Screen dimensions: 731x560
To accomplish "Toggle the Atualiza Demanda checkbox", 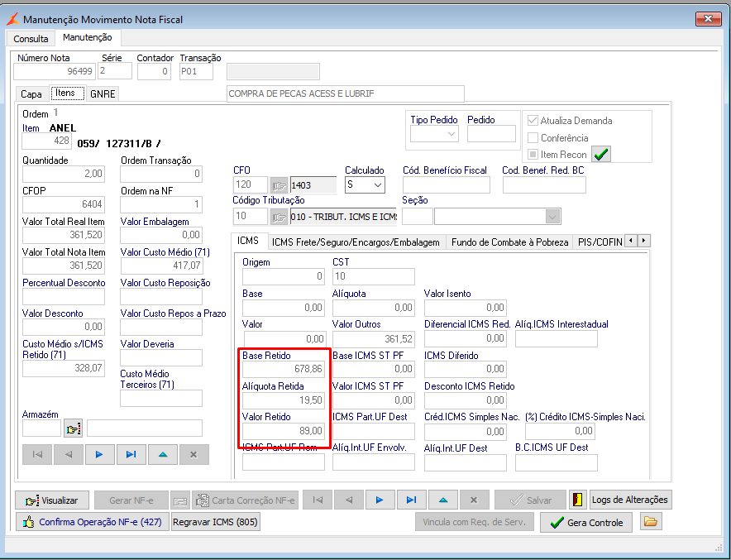I will (x=533, y=120).
